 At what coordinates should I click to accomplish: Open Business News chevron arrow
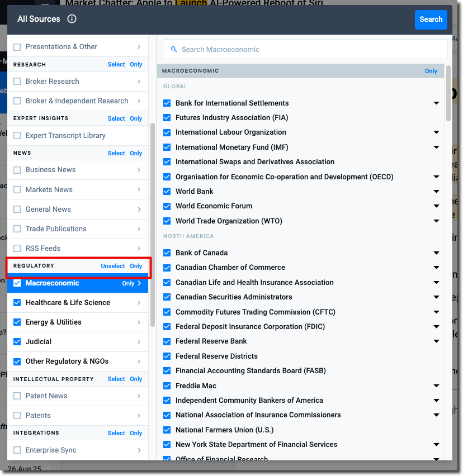click(139, 170)
